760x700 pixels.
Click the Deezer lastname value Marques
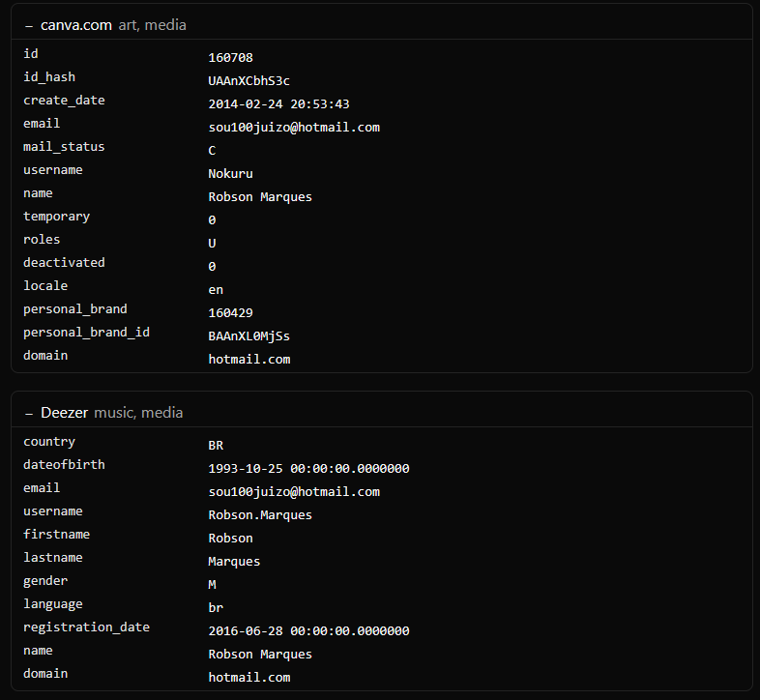[x=234, y=562]
